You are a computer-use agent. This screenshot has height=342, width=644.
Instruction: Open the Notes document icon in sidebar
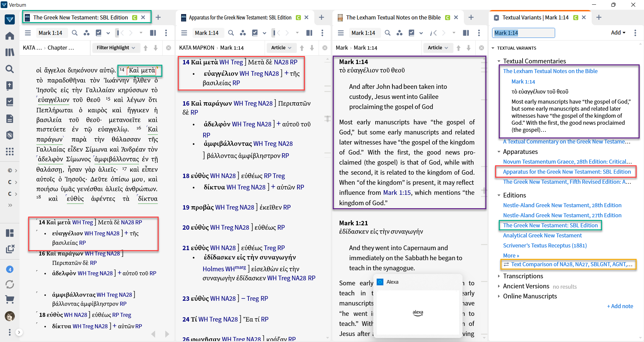coord(10,118)
